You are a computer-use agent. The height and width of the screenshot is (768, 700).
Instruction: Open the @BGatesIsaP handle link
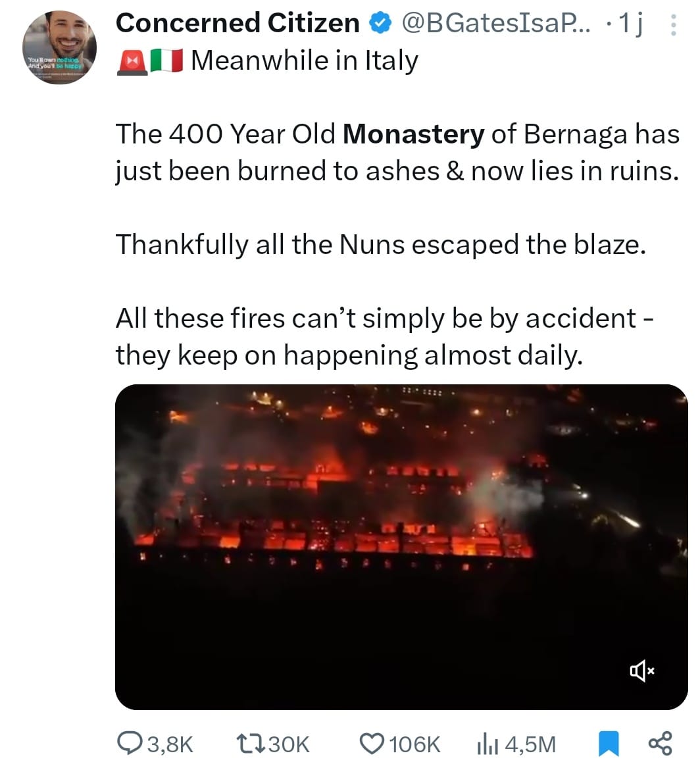point(496,24)
